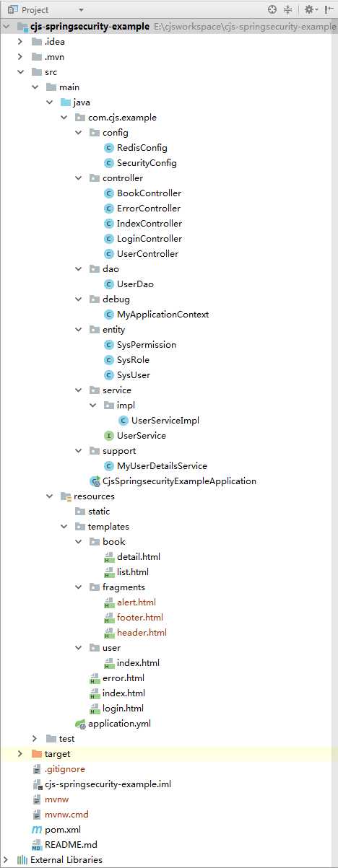Select the SecurityConfig class icon
The width and height of the screenshot is (338, 868).
[x=109, y=163]
